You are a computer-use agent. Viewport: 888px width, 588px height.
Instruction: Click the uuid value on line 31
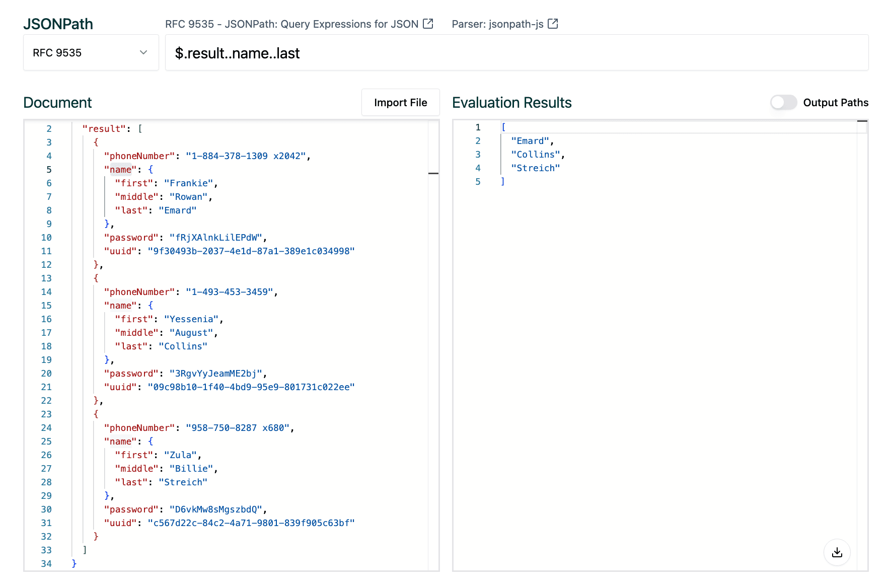pyautogui.click(x=251, y=523)
